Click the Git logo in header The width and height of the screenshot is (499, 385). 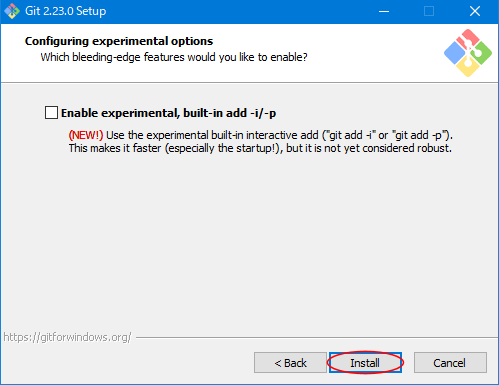468,53
